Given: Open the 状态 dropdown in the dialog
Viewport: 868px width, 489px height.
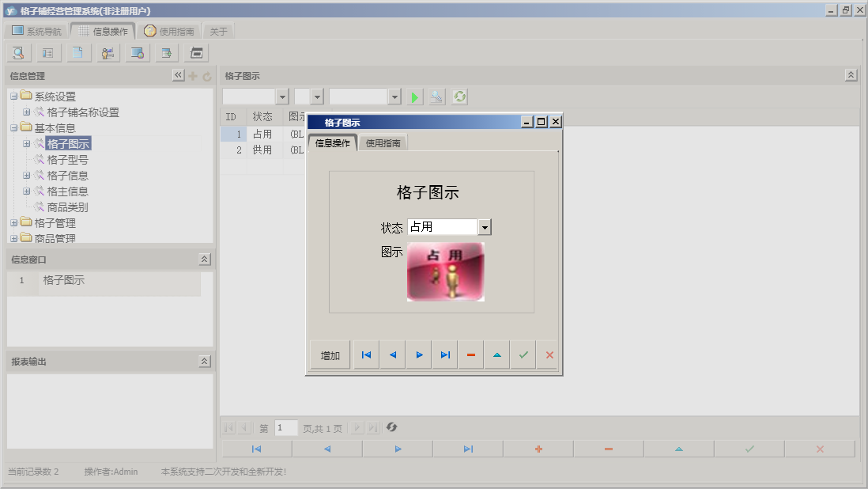Looking at the screenshot, I should (x=485, y=226).
